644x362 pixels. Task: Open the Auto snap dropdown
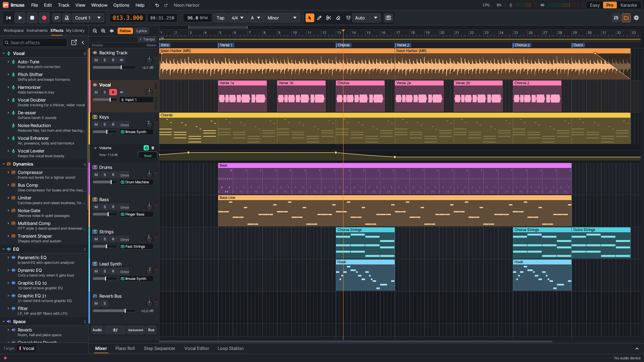[366, 18]
